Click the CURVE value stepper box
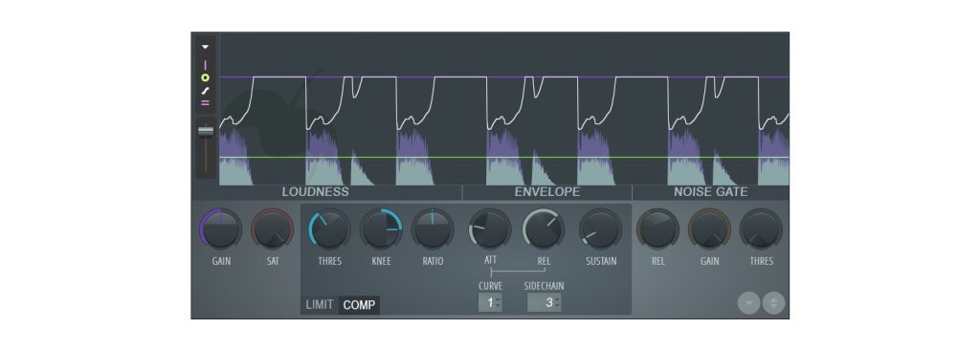The image size is (980, 350). click(x=491, y=302)
